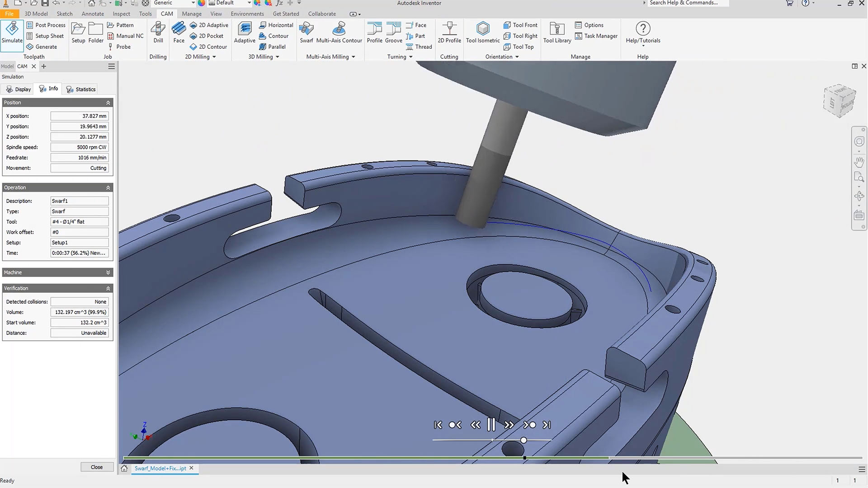Select the Drill tool icon
Image resolution: width=868 pixels, height=488 pixels.
158,32
